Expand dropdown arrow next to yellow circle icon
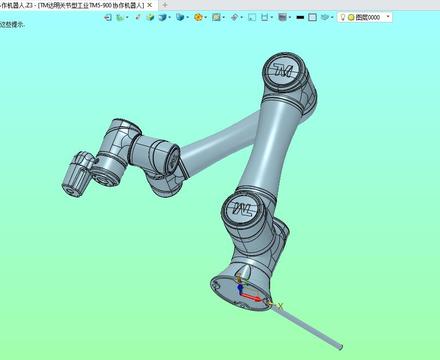The height and width of the screenshot is (360, 440). (x=206, y=17)
